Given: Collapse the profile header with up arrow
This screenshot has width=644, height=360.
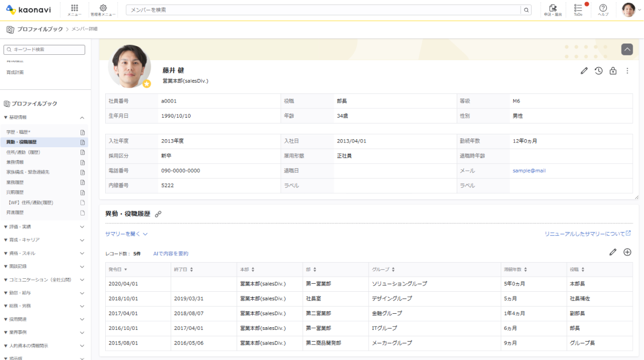Looking at the screenshot, I should click(x=627, y=49).
